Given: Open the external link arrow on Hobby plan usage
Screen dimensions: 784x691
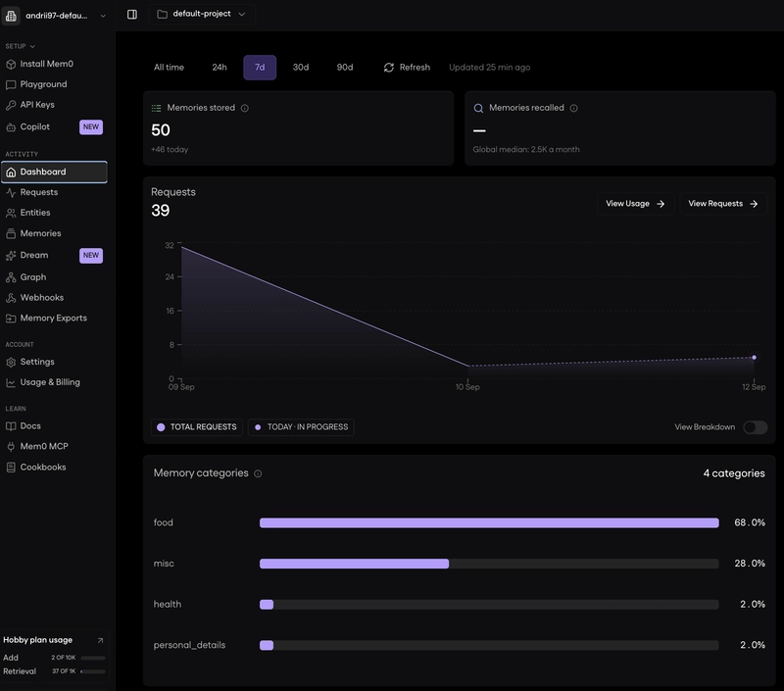Looking at the screenshot, I should point(100,640).
